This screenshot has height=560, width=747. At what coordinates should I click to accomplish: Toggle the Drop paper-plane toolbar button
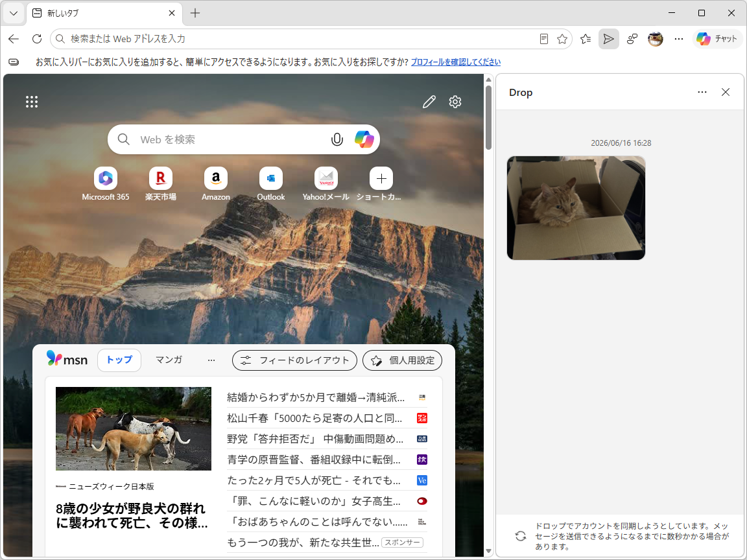click(608, 39)
